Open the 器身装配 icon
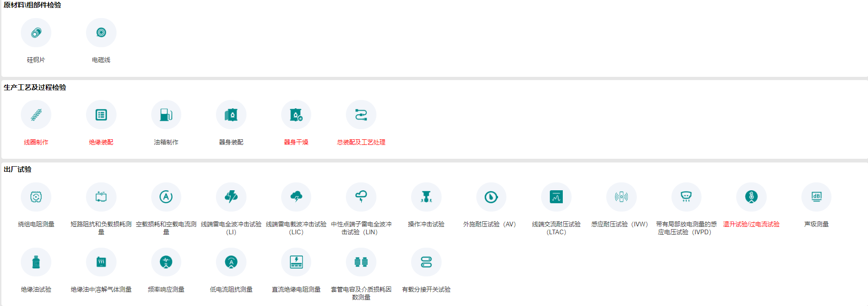Screen dimensions: 868x306 [231, 115]
